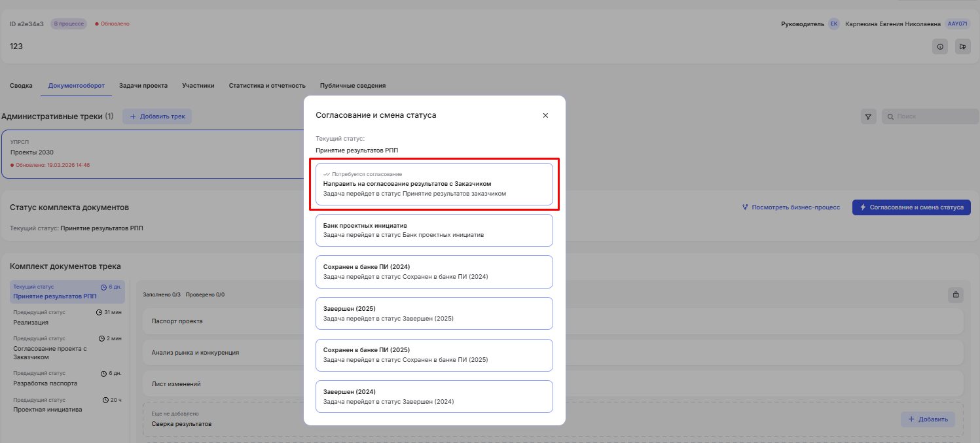980x443 pixels.
Task: Click the EK avatar of project manager
Action: click(x=833, y=24)
